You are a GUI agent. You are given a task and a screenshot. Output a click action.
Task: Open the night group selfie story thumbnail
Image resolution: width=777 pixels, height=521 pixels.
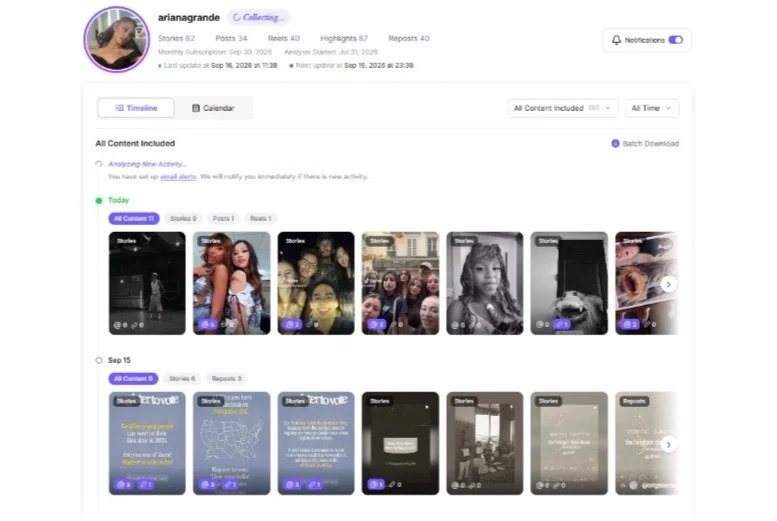pos(316,283)
